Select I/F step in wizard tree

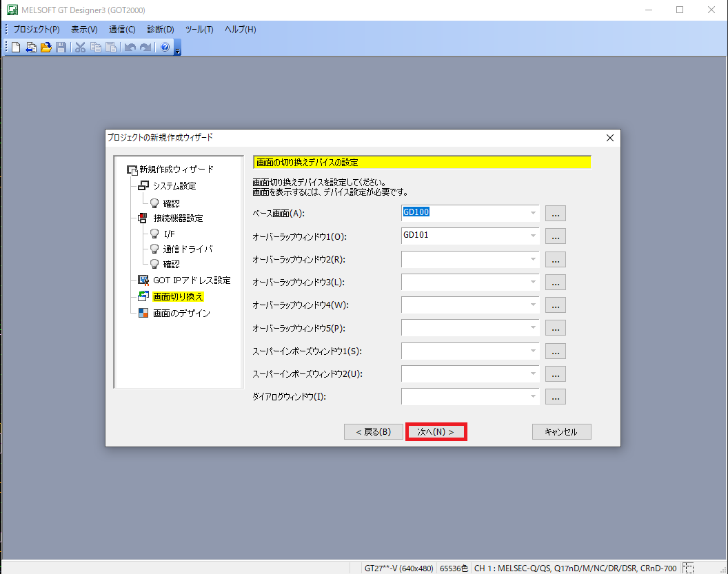coord(169,234)
